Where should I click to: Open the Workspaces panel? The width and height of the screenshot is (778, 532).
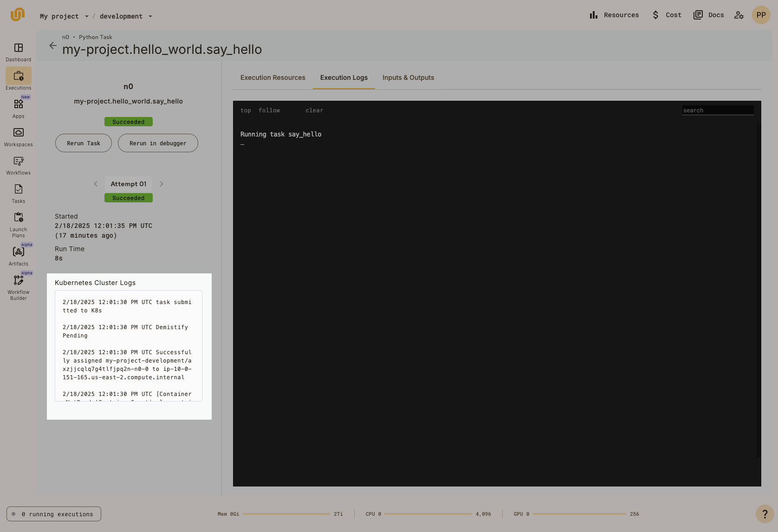(18, 136)
